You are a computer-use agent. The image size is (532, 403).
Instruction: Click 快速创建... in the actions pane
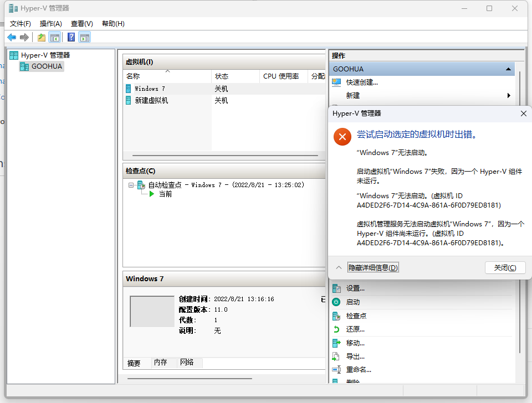(362, 82)
